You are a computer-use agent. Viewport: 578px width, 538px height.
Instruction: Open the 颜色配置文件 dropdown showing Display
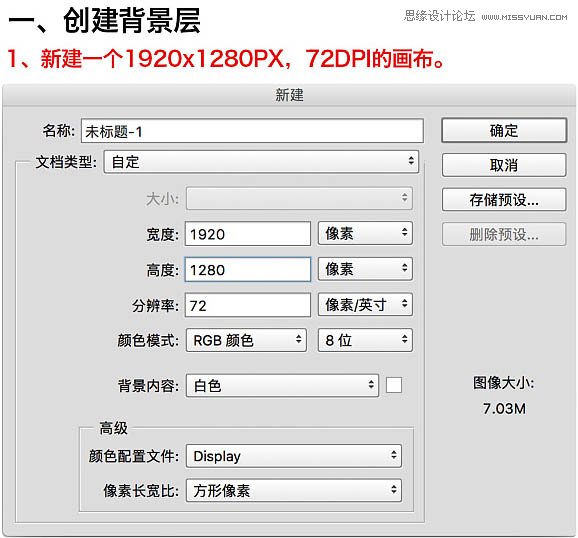coord(294,456)
